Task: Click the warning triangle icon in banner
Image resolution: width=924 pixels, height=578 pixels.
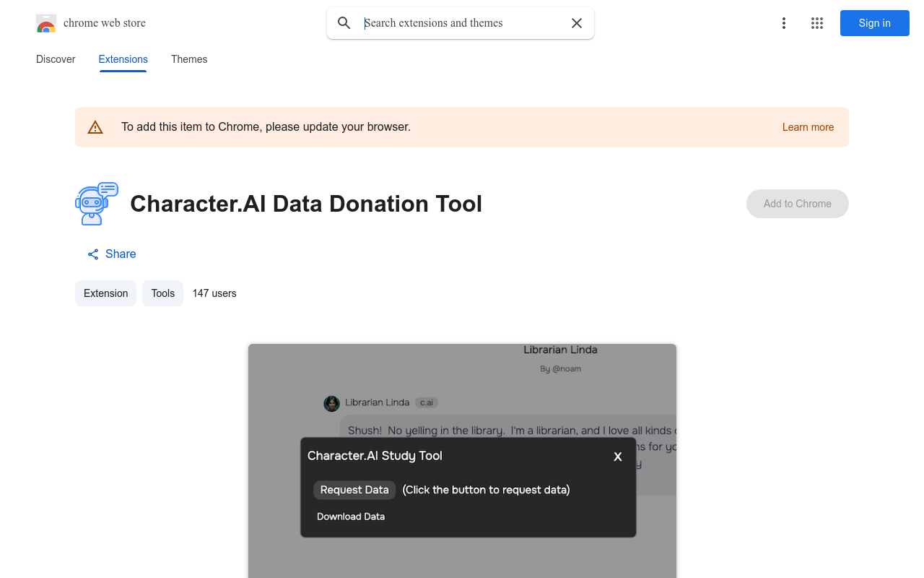Action: pos(95,127)
